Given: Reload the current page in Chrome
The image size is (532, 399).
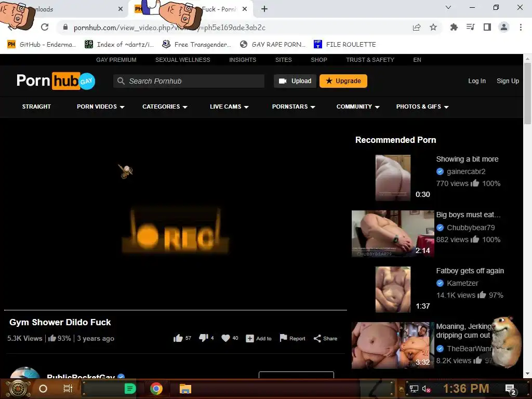Looking at the screenshot, I should pos(45,27).
